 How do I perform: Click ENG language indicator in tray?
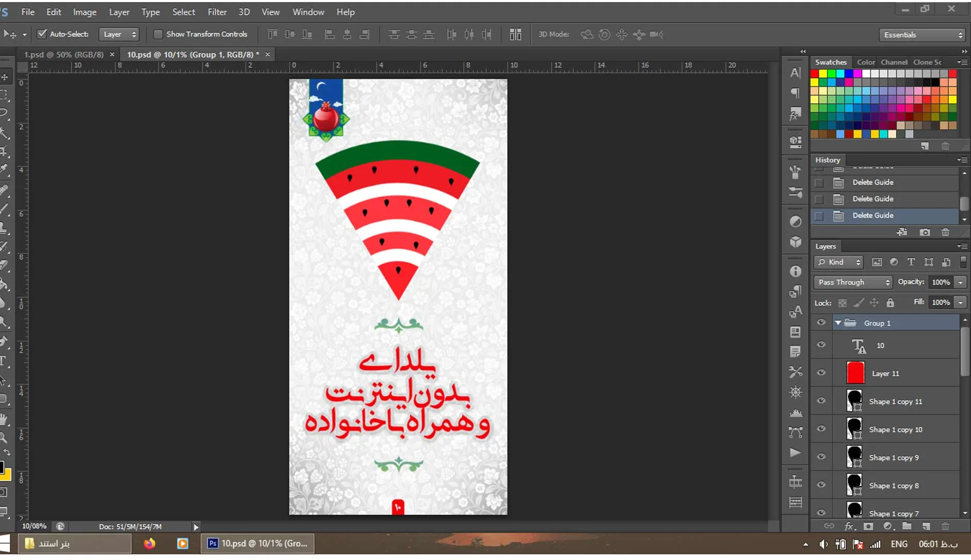pos(899,544)
